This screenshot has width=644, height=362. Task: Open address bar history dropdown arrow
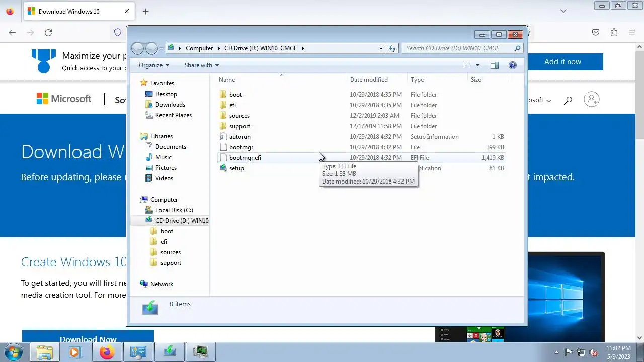[381, 48]
